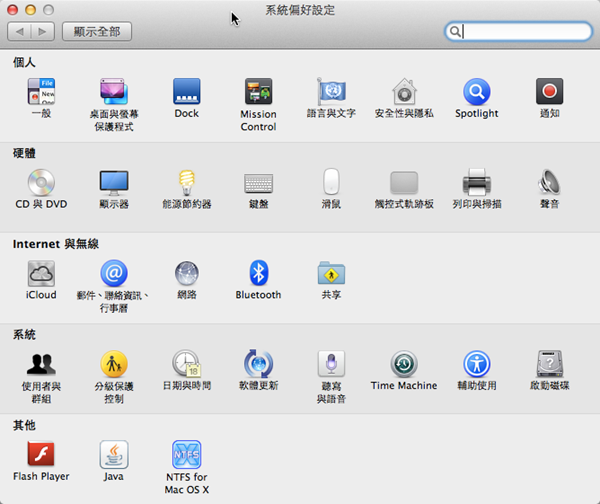Viewport: 600px width, 504px height.
Task: Open the Flash Player preference pane
Action: coord(41,455)
